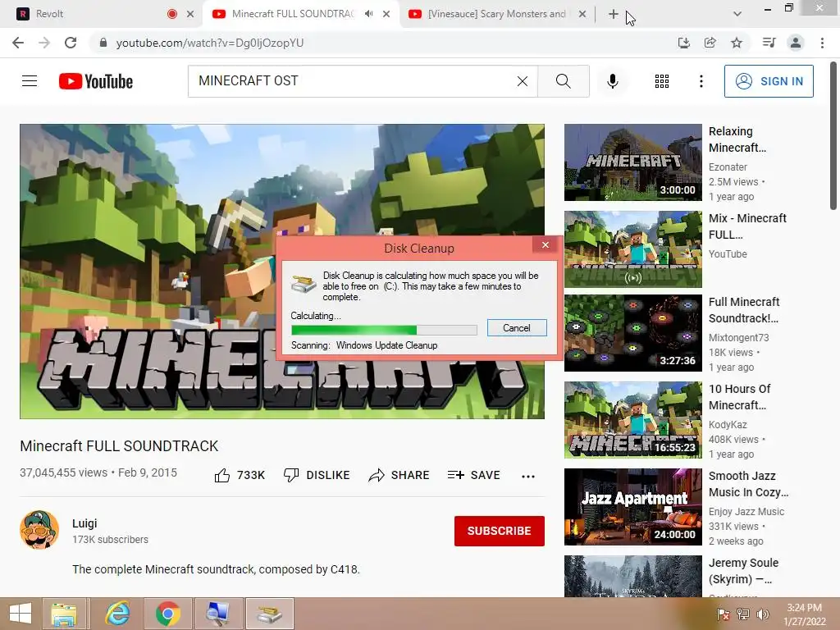Viewport: 840px width, 630px height.
Task: Click the Disk Cleanup progress bar
Action: tap(384, 330)
